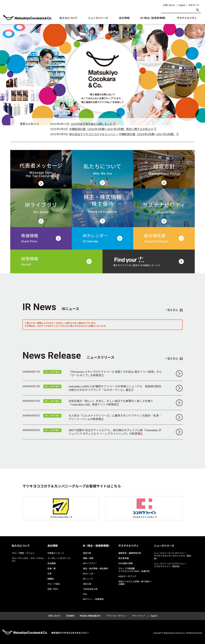Open 私たちについて in top navigation
Viewport: 205px width, 644px height.
[x=68, y=18]
